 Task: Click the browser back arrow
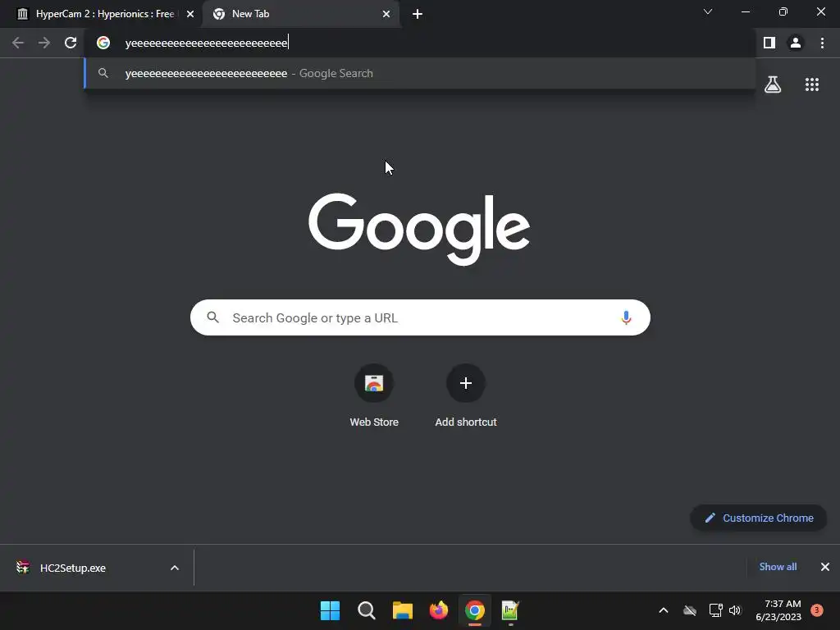pos(18,43)
